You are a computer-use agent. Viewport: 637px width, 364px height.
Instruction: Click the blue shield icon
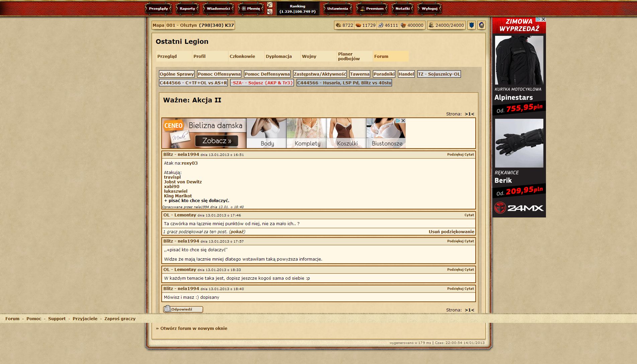point(471,25)
